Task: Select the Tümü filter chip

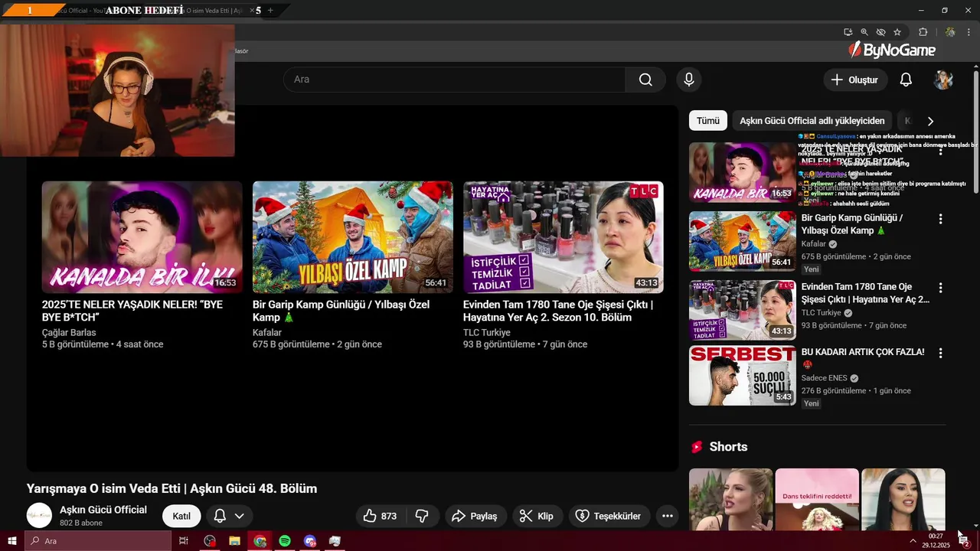Action: [707, 121]
